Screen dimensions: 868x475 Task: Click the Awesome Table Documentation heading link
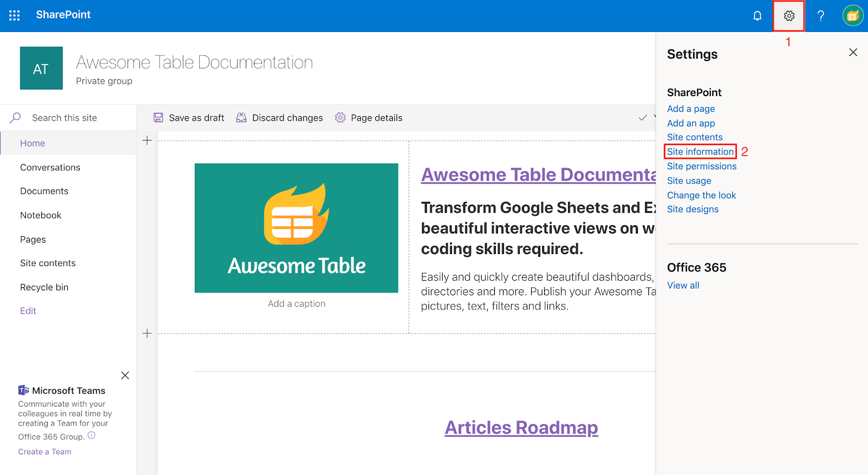[x=538, y=175]
